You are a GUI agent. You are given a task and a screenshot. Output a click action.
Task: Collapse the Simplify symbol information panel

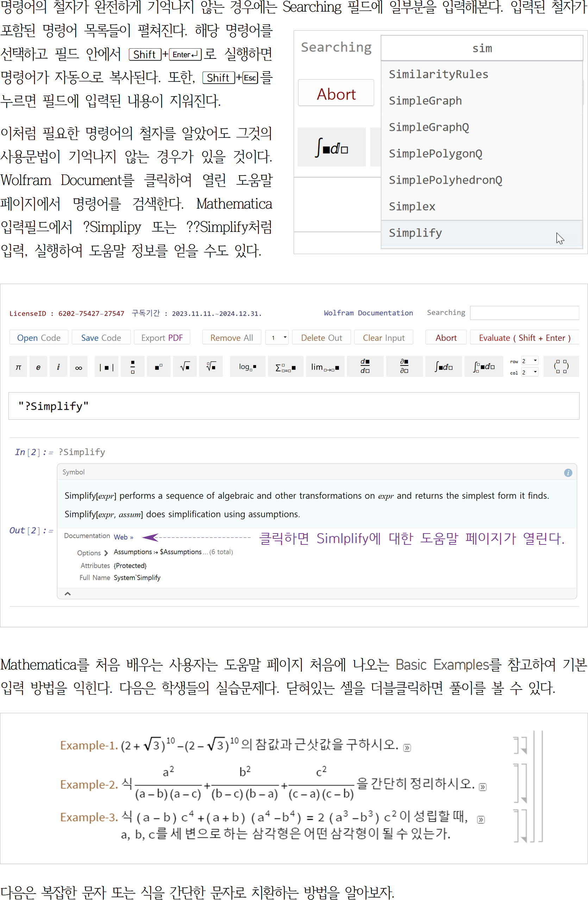(x=68, y=594)
